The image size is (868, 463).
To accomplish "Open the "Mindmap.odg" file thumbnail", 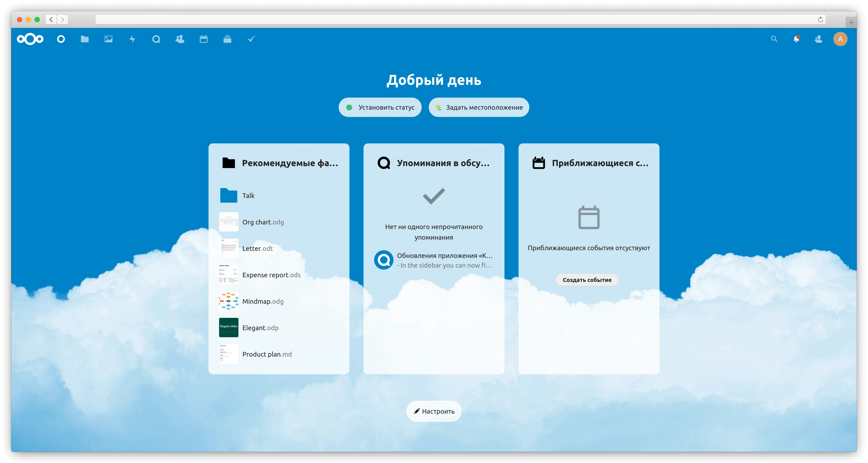I will (x=229, y=301).
